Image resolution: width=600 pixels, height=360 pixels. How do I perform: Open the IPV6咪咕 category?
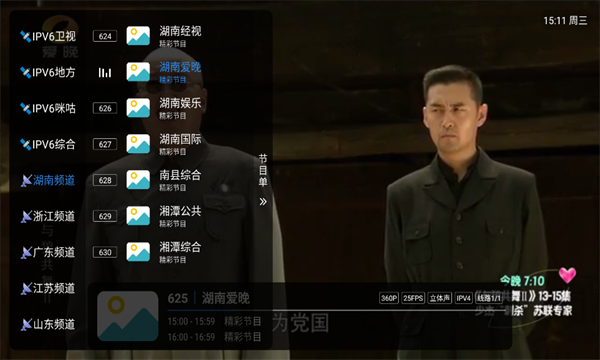pos(48,109)
